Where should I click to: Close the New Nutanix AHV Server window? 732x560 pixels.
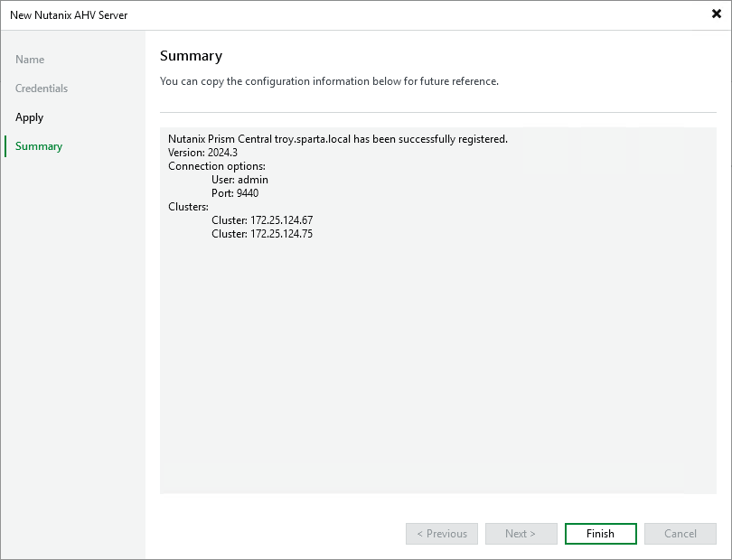coord(714,14)
